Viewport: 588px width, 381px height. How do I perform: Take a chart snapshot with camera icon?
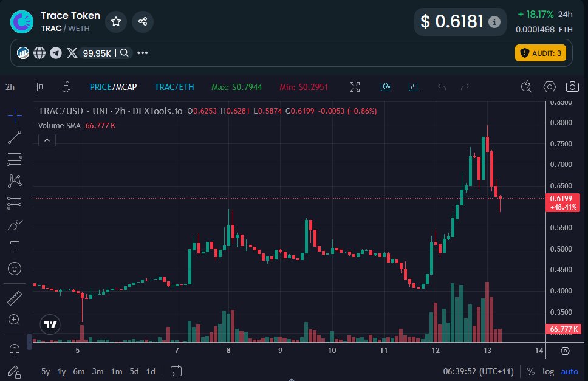[x=572, y=87]
